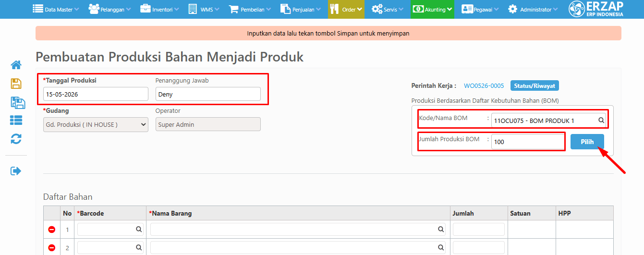The width and height of the screenshot is (644, 255).
Task: Open the Akunting menu
Action: pyautogui.click(x=432, y=9)
